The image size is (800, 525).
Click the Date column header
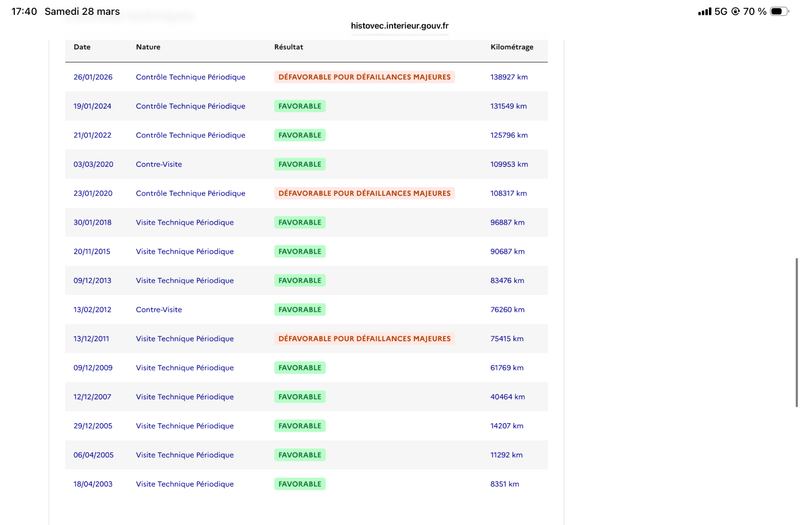pos(82,47)
